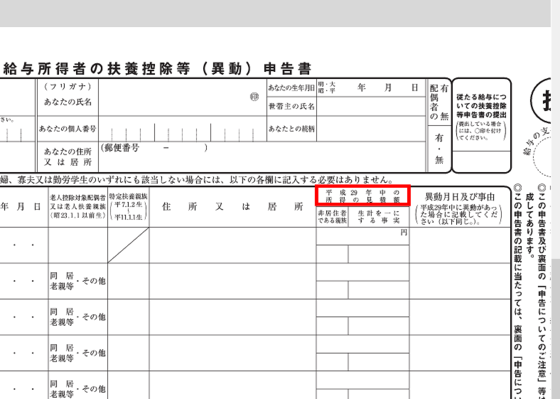Click the first-row income cell marked 円

click(363, 236)
